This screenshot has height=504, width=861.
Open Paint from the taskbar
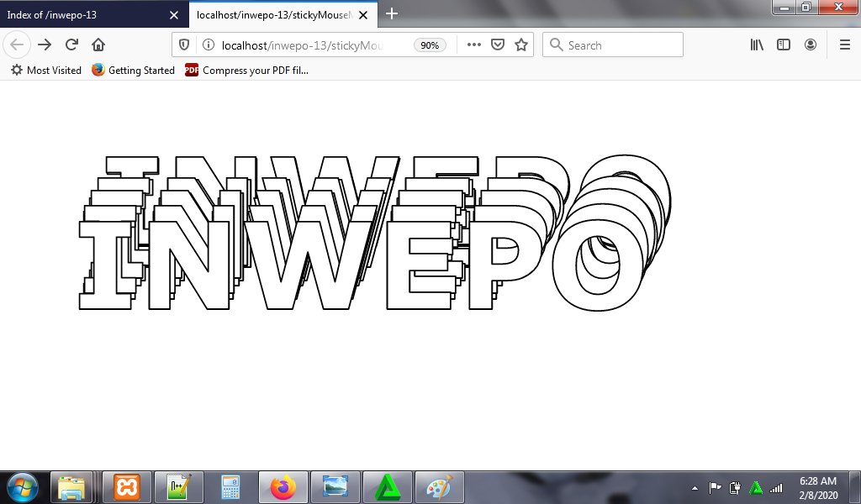coord(439,487)
